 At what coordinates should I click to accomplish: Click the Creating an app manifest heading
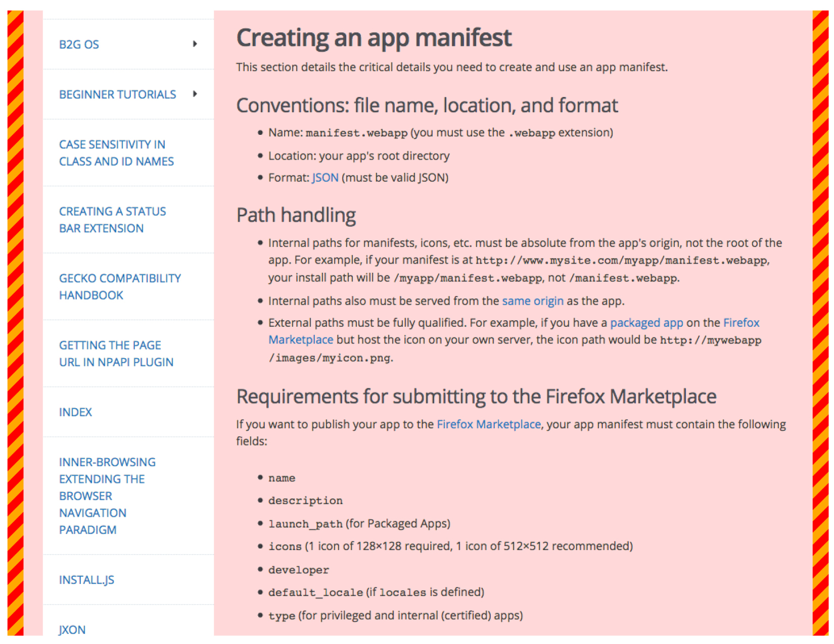[374, 37]
